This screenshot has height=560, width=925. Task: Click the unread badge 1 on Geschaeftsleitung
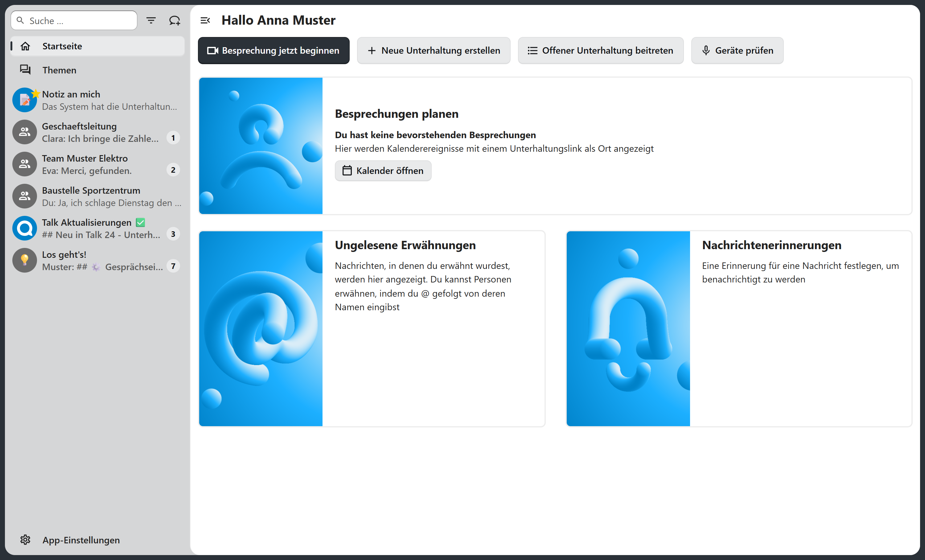tap(173, 138)
